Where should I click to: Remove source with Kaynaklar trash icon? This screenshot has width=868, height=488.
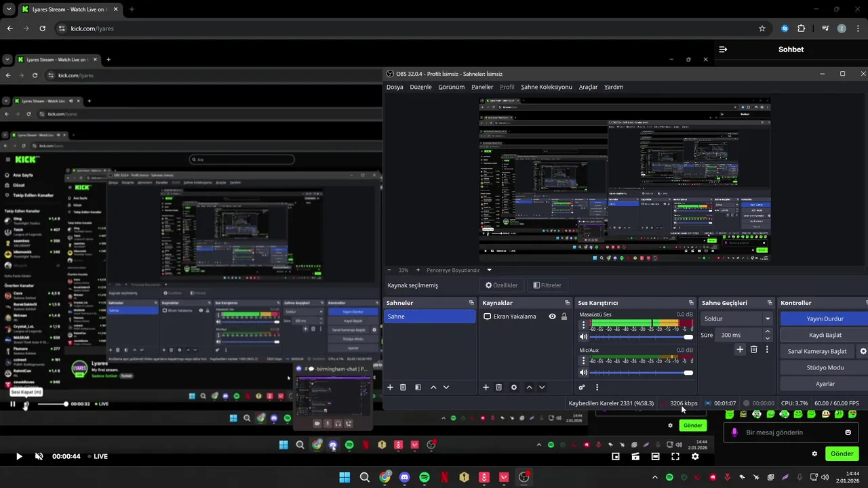(498, 387)
